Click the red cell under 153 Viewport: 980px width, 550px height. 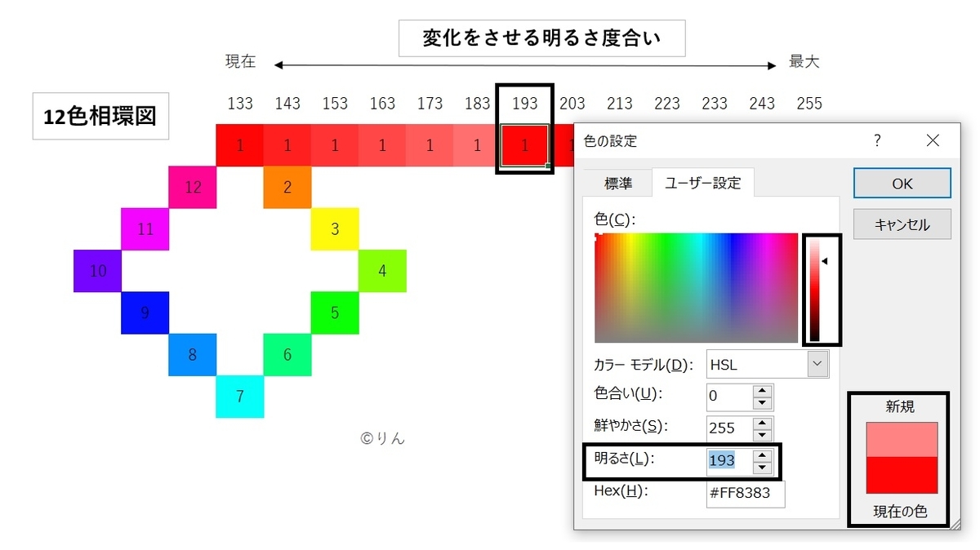click(x=334, y=145)
